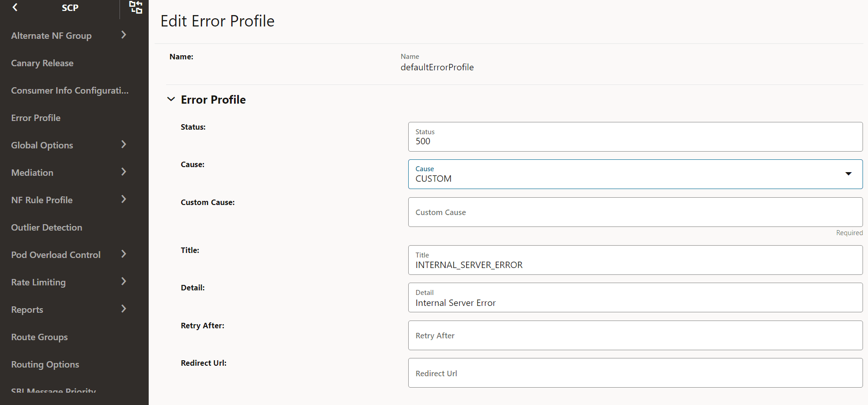Image resolution: width=868 pixels, height=405 pixels.
Task: Click the back arrow next to SCP
Action: coord(15,7)
